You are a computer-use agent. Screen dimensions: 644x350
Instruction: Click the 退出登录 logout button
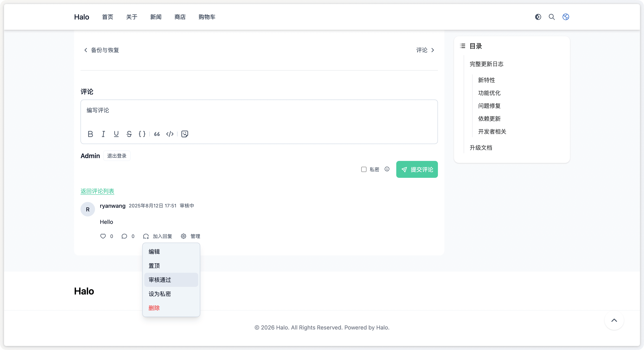(x=117, y=156)
